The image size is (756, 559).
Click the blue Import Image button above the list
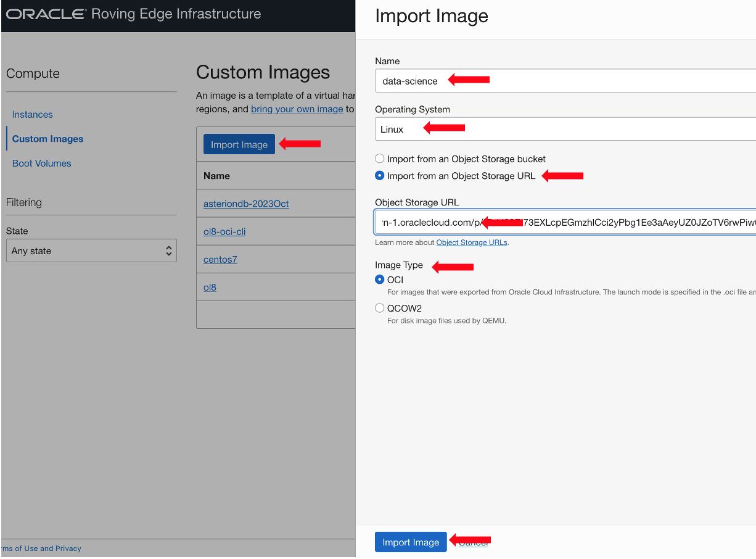pyautogui.click(x=239, y=144)
